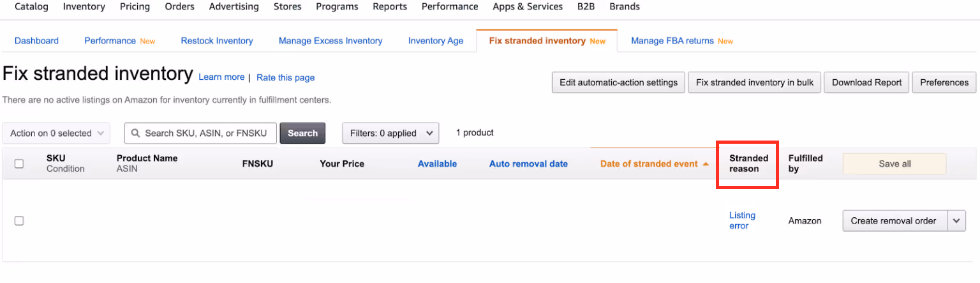The width and height of the screenshot is (980, 283).
Task: Click Edit automatic-action settings
Action: point(618,82)
